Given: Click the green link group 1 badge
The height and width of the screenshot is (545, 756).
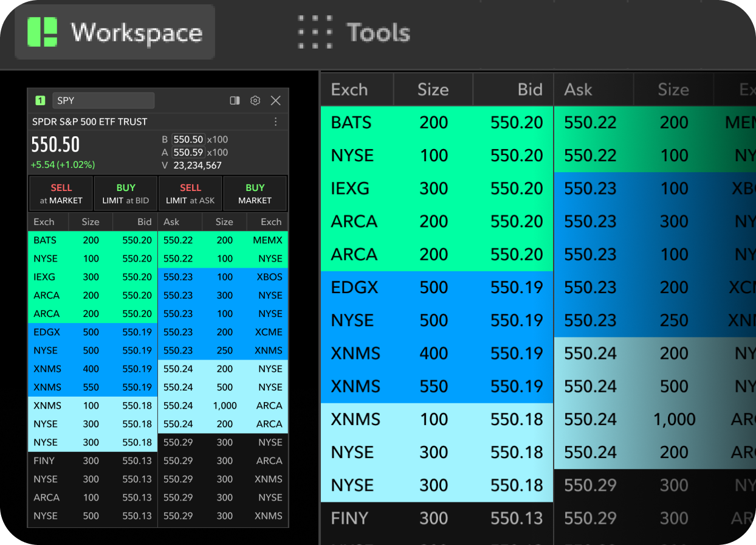Looking at the screenshot, I should (40, 100).
